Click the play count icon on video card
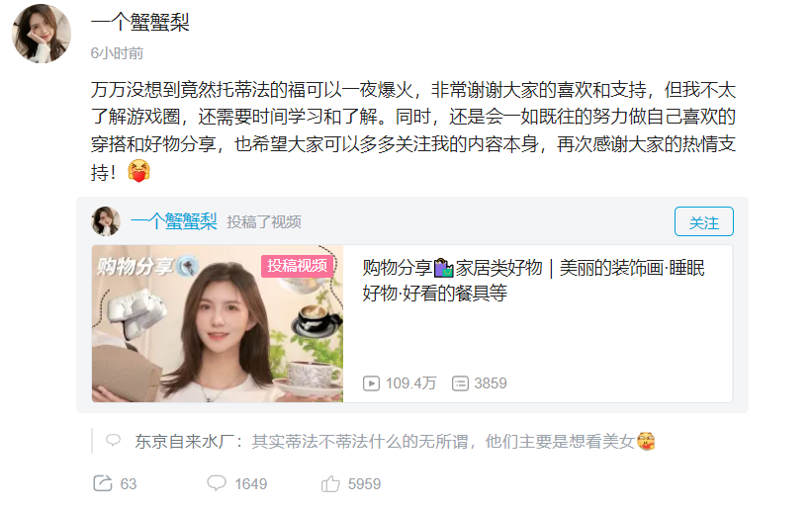This screenshot has height=508, width=812. click(x=371, y=383)
